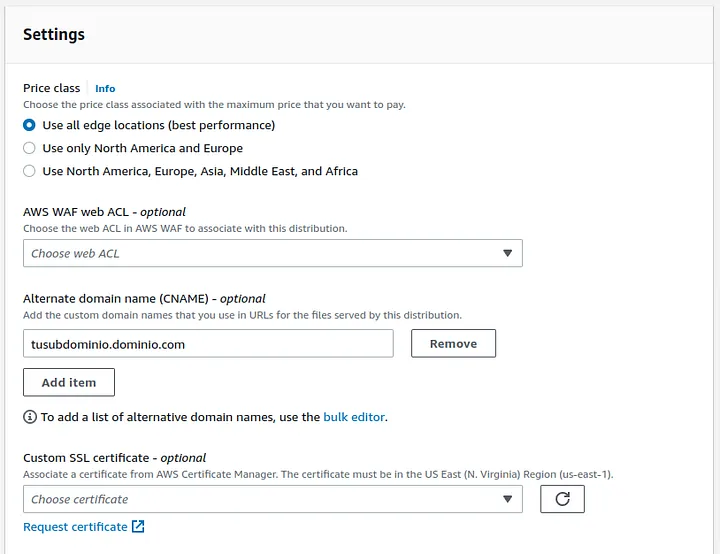The image size is (720, 554).
Task: Open the bulk editor link
Action: pos(354,417)
